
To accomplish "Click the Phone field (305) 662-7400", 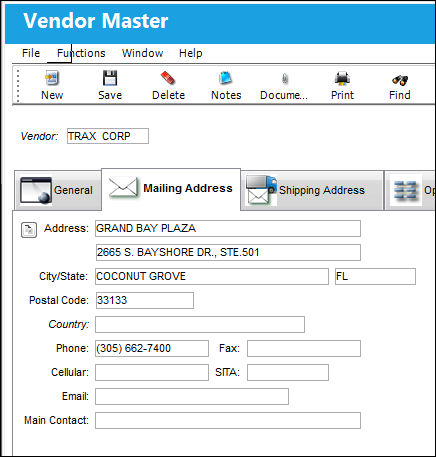I will [152, 348].
